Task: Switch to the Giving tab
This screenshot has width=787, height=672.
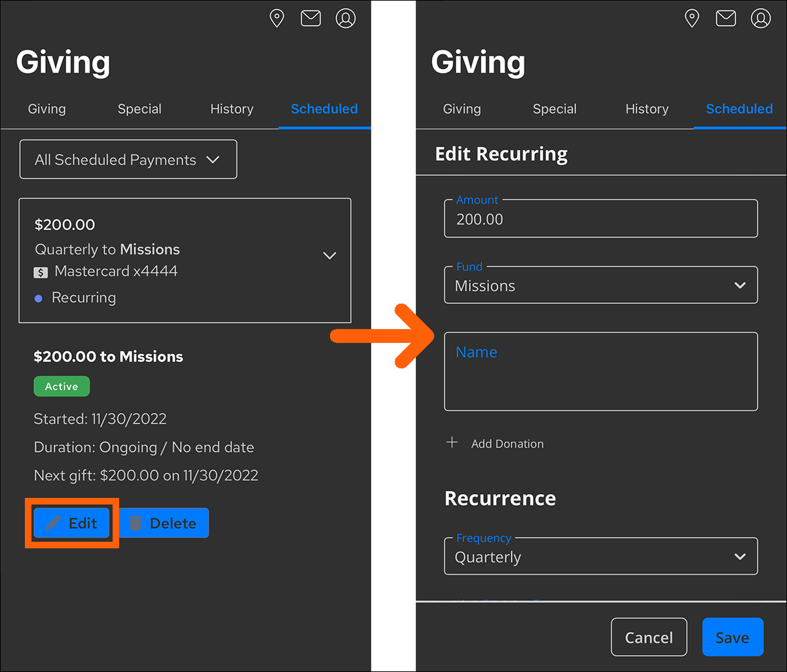Action: pos(46,109)
